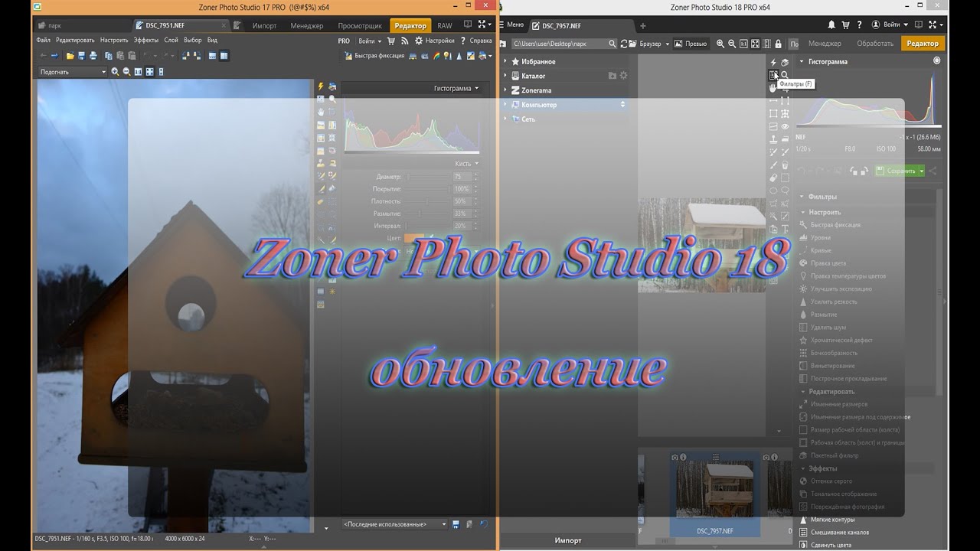The width and height of the screenshot is (980, 551).
Task: Click the path field C:\Users\user\Desktop\парк
Action: pyautogui.click(x=563, y=44)
